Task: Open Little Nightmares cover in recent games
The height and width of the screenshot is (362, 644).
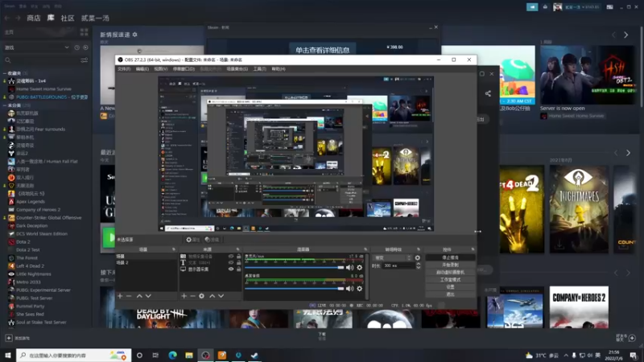Action: [579, 209]
